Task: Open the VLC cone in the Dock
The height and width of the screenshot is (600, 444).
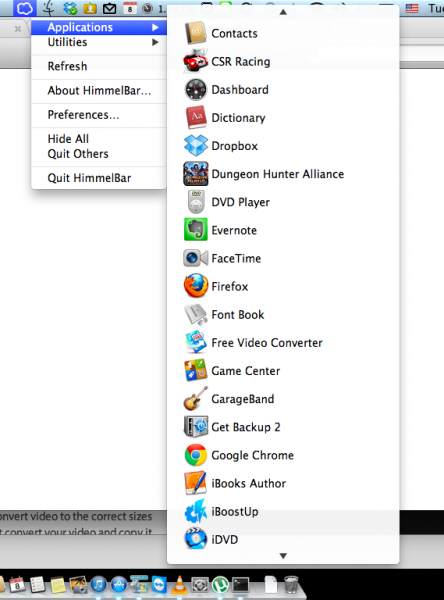Action: (179, 584)
